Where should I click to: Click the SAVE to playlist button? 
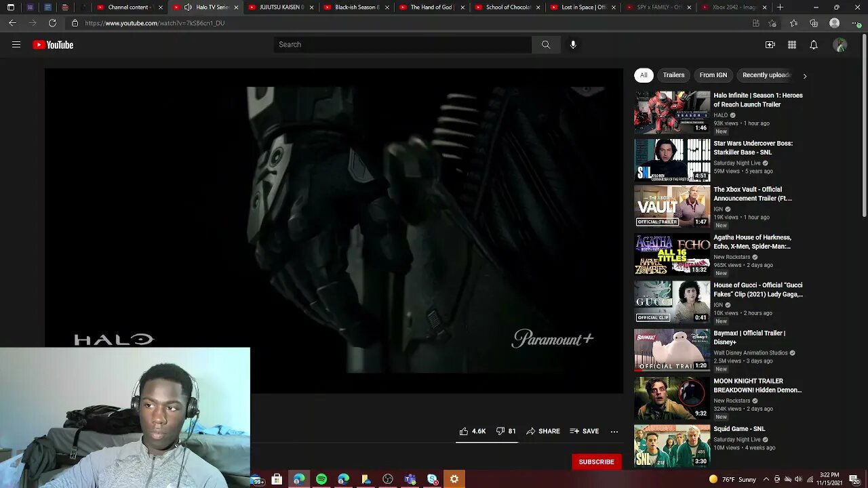(584, 431)
